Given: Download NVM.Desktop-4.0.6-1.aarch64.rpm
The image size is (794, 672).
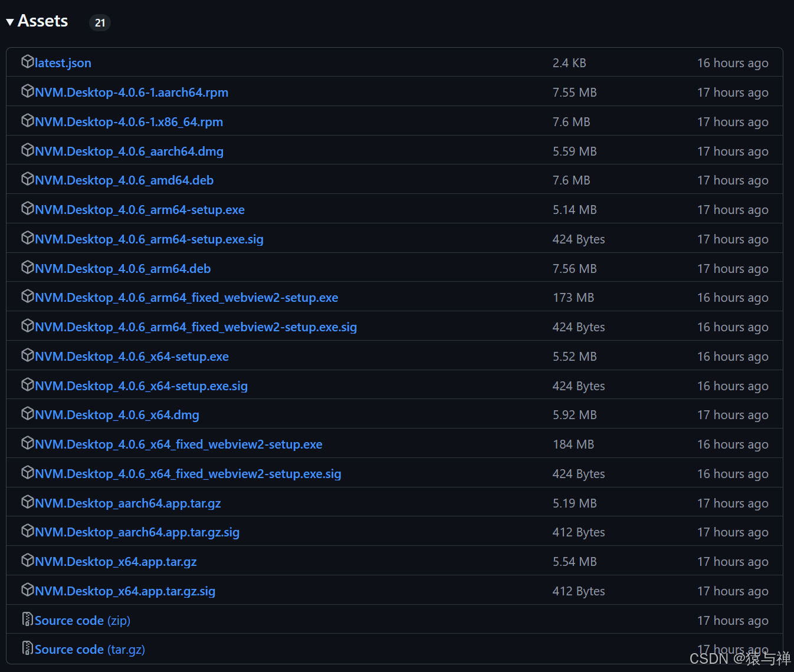Looking at the screenshot, I should coord(132,93).
